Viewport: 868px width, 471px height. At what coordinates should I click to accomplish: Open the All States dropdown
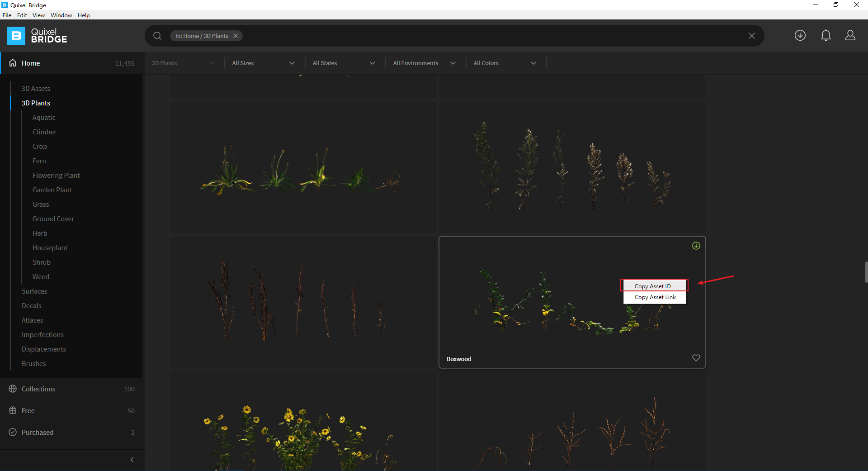click(344, 63)
